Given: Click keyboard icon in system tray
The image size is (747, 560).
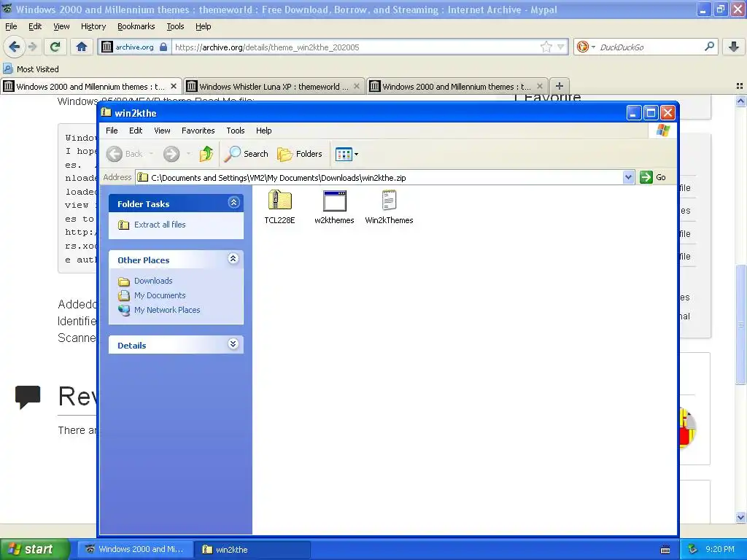Looking at the screenshot, I should (665, 550).
